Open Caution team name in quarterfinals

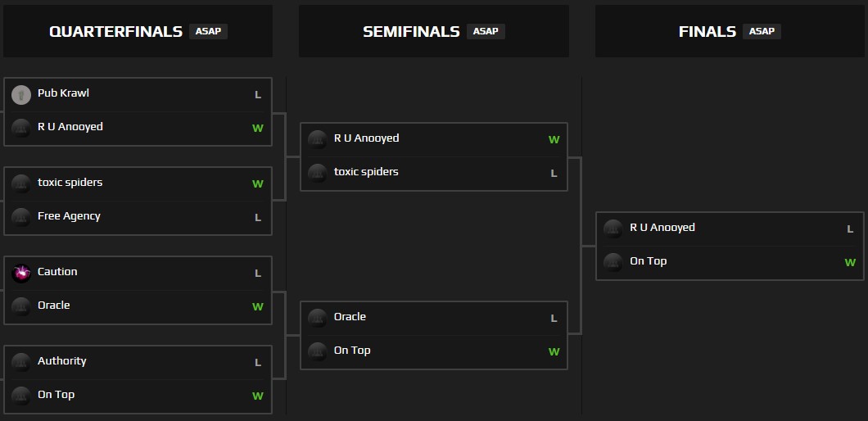pyautogui.click(x=57, y=272)
